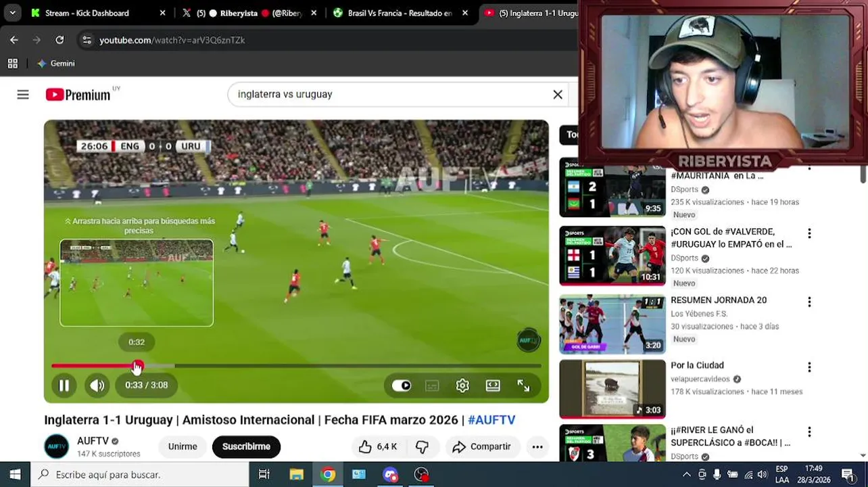Open Los Yébenes F.S. channel name
868x487 pixels.
(x=699, y=314)
